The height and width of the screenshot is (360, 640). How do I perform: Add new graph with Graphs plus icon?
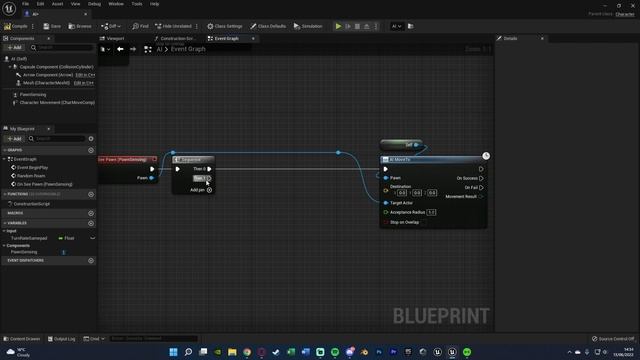click(91, 150)
